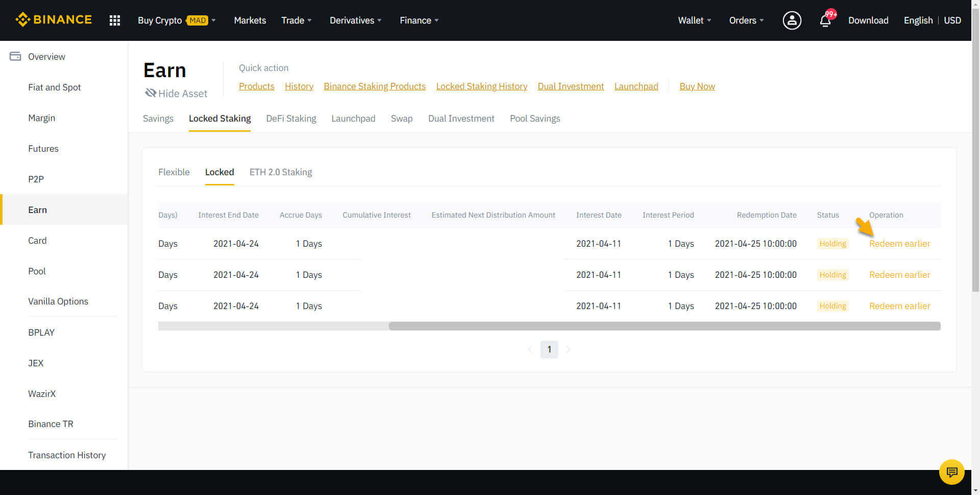Select the Locked Staking tab
The width and height of the screenshot is (980, 495).
[220, 119]
